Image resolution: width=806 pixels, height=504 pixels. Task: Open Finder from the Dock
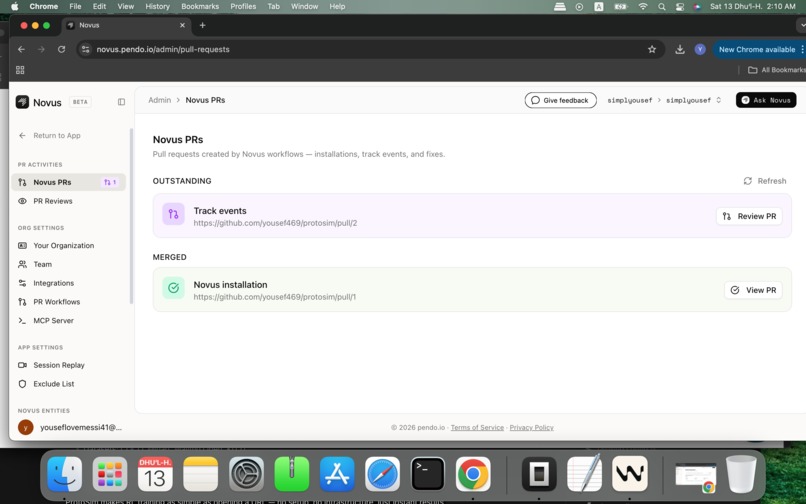pyautogui.click(x=64, y=474)
